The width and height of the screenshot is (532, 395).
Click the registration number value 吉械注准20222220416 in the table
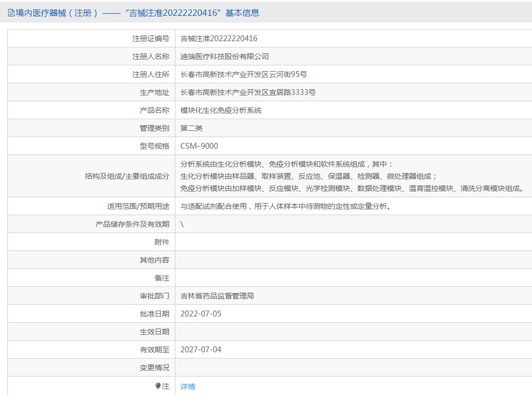(219, 38)
